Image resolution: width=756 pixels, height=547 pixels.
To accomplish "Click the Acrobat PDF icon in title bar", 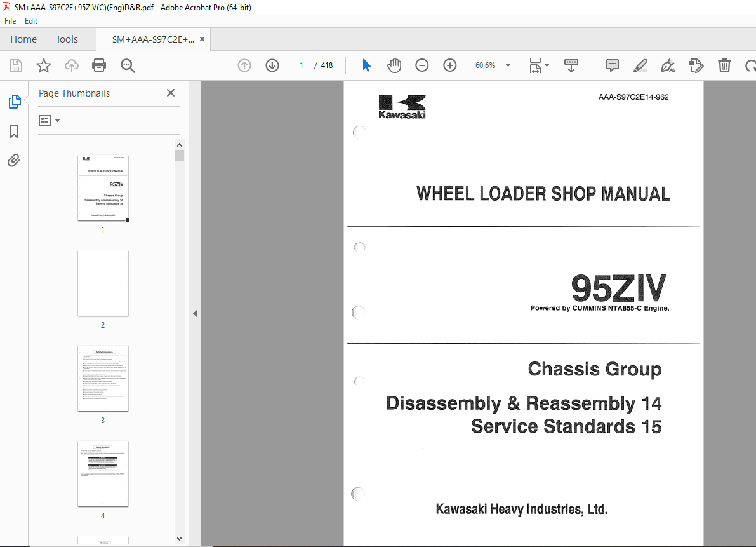I will point(6,7).
